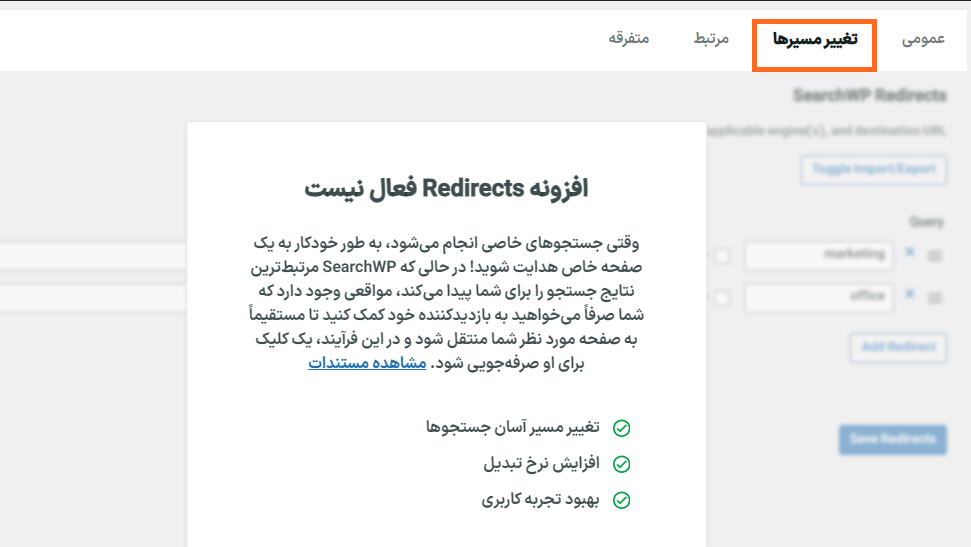Click the text تغییر مسیر آسان جستجوها
The image size is (971, 547).
[x=513, y=427]
